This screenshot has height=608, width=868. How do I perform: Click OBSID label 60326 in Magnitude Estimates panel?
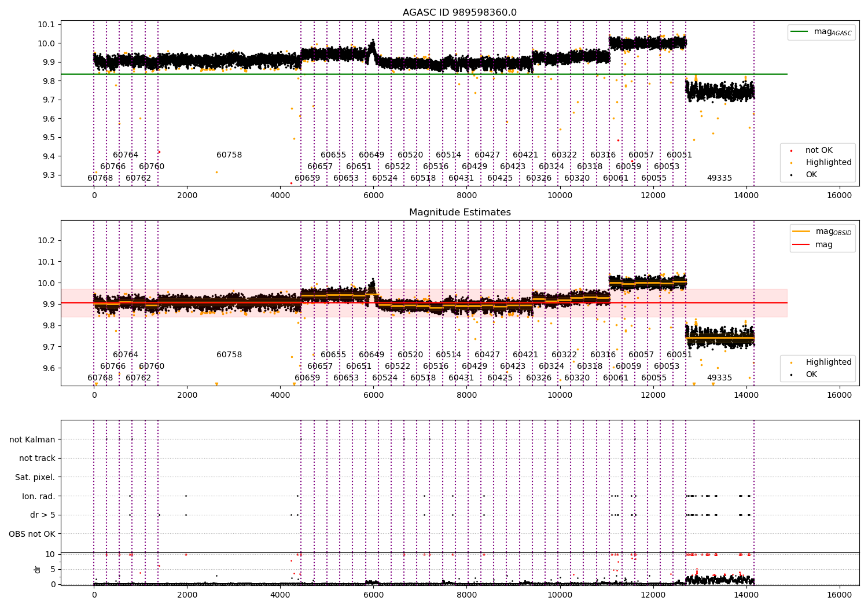[x=539, y=378]
